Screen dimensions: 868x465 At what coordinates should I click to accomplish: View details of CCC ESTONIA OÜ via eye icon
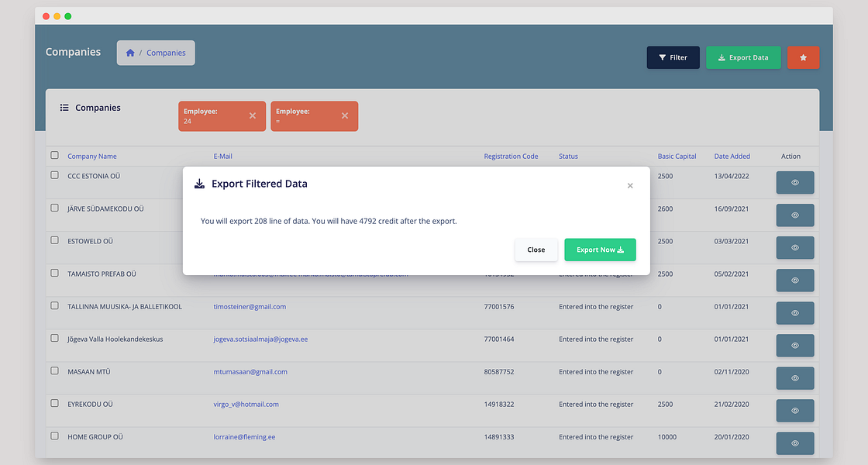795,183
